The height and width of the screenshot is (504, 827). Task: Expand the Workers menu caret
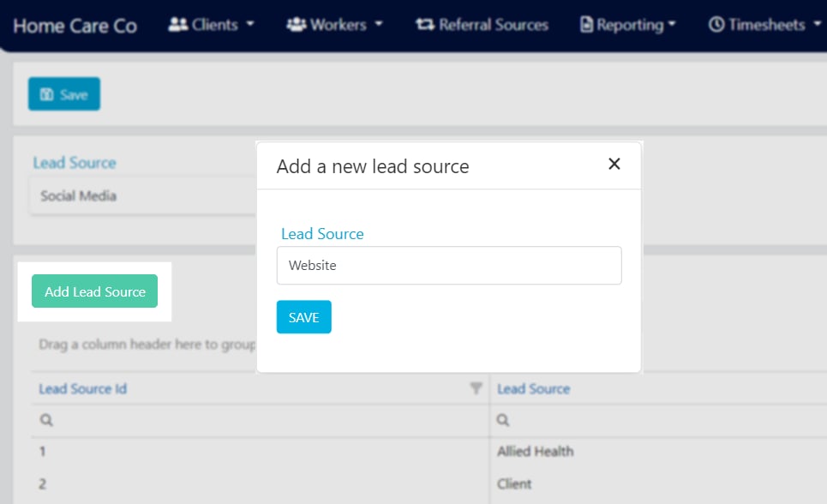pyautogui.click(x=378, y=24)
